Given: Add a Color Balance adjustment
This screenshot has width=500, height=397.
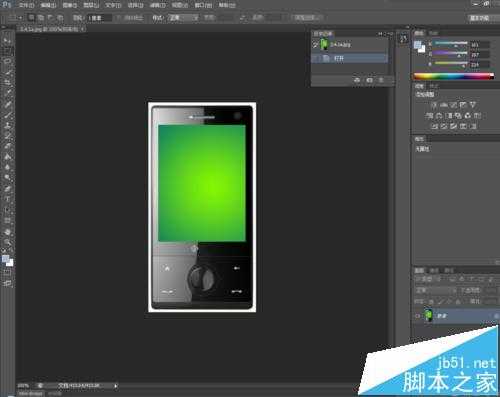Looking at the screenshot, I should [439, 115].
